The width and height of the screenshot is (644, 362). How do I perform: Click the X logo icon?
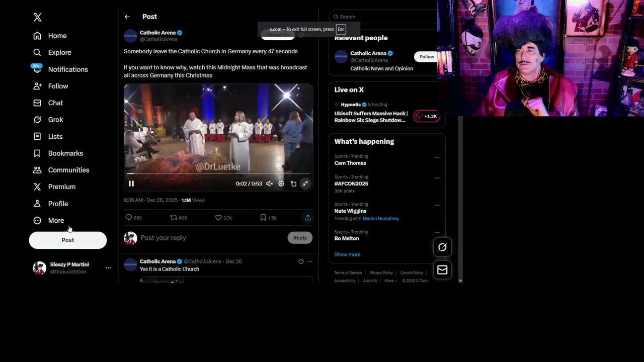[37, 17]
